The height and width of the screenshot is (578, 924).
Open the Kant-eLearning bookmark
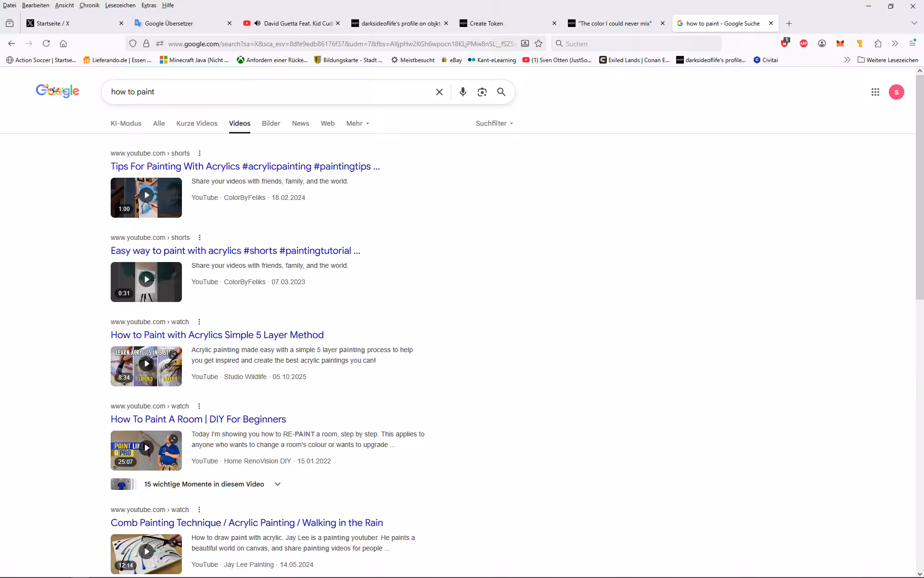click(492, 60)
